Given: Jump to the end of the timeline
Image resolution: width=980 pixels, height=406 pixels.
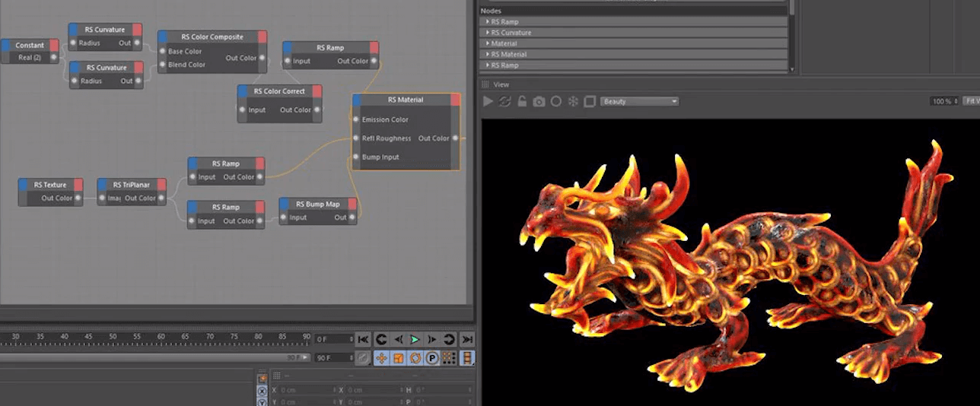Looking at the screenshot, I should tap(467, 339).
